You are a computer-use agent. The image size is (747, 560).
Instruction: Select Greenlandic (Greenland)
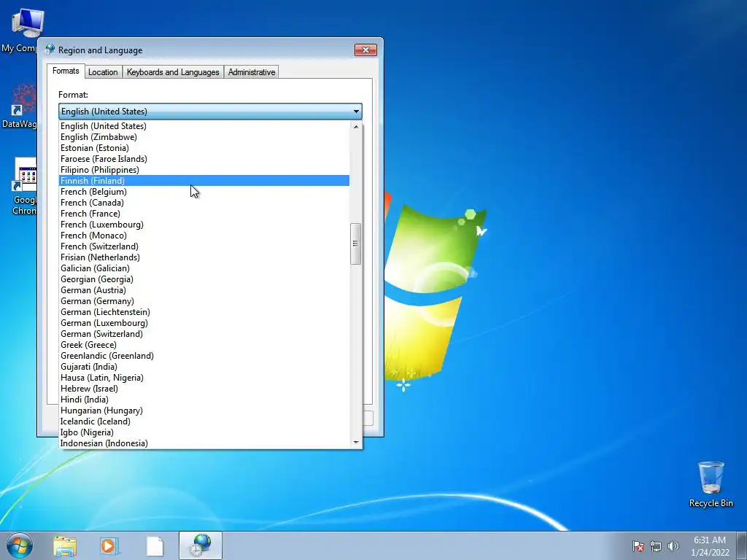click(204, 356)
